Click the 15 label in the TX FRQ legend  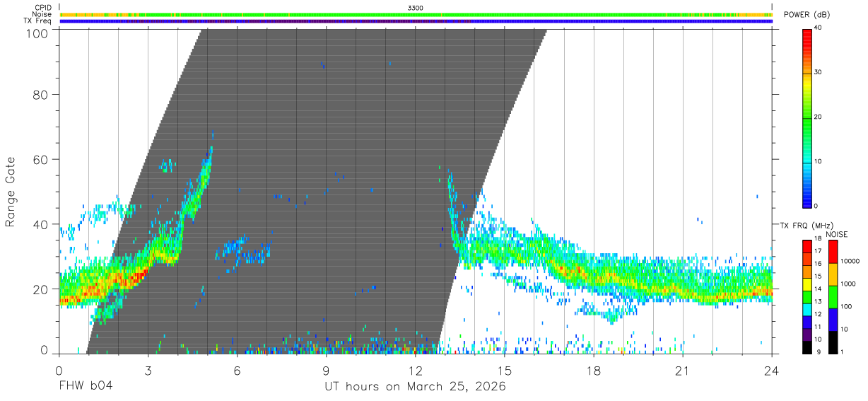tap(818, 278)
